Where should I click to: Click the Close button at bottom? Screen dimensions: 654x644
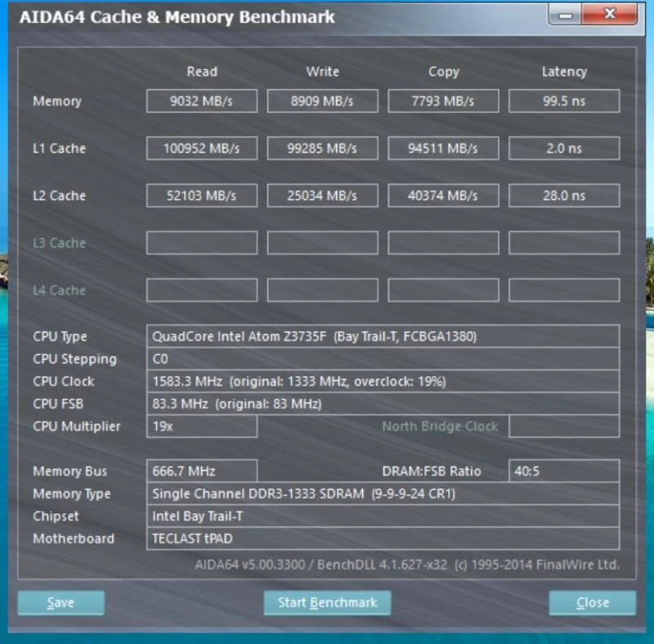(x=592, y=602)
